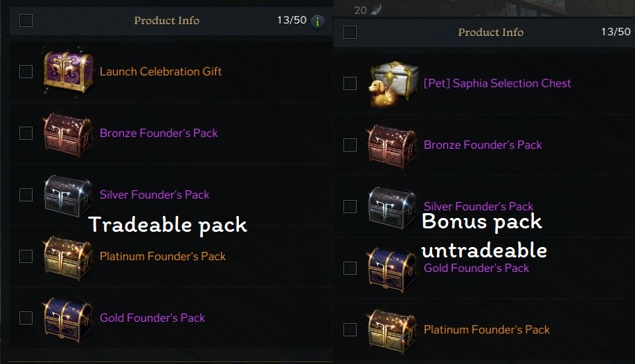Click the right Platinum Founder's Pack chest icon

click(392, 331)
